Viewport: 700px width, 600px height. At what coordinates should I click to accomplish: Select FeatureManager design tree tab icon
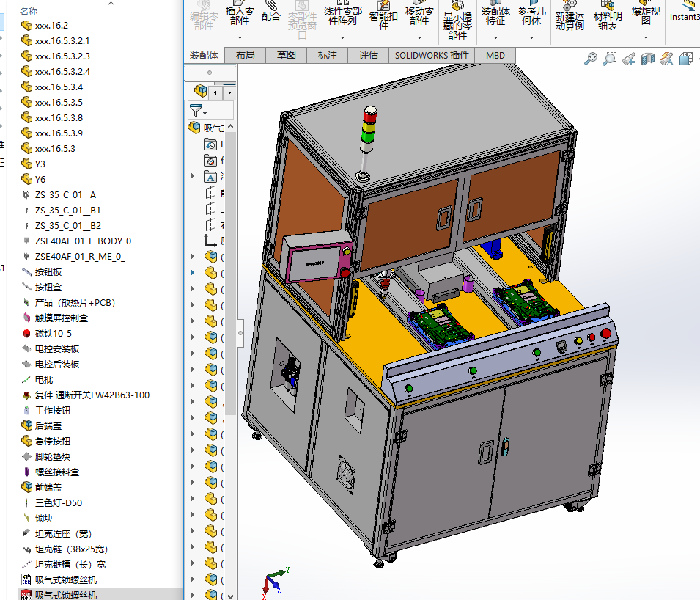200,91
